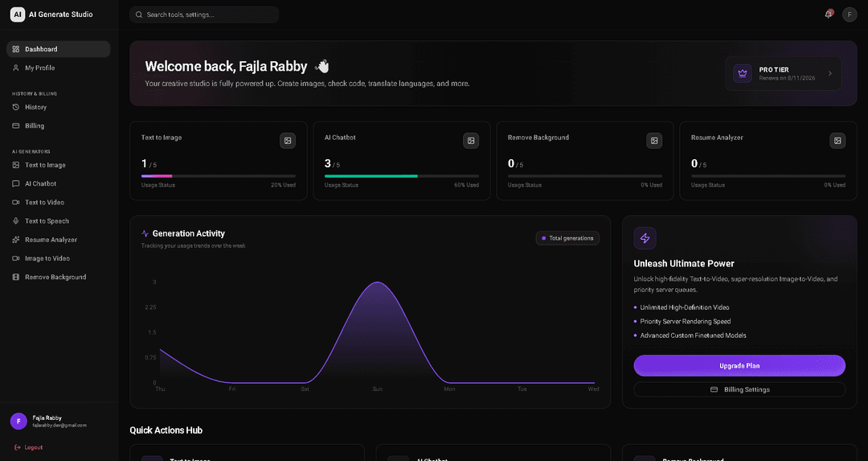Click the Remove Background usage progress bar
Screen dimensions: 868x461
pyautogui.click(x=584, y=176)
